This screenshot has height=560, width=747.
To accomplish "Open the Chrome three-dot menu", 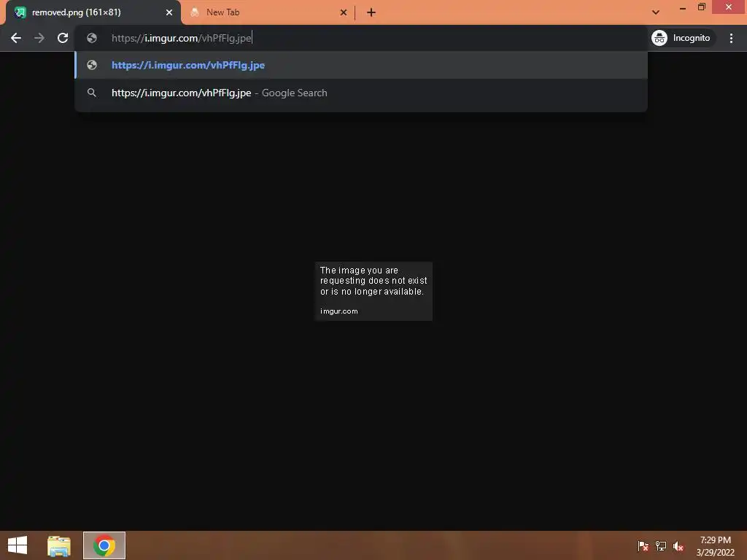I will [731, 38].
